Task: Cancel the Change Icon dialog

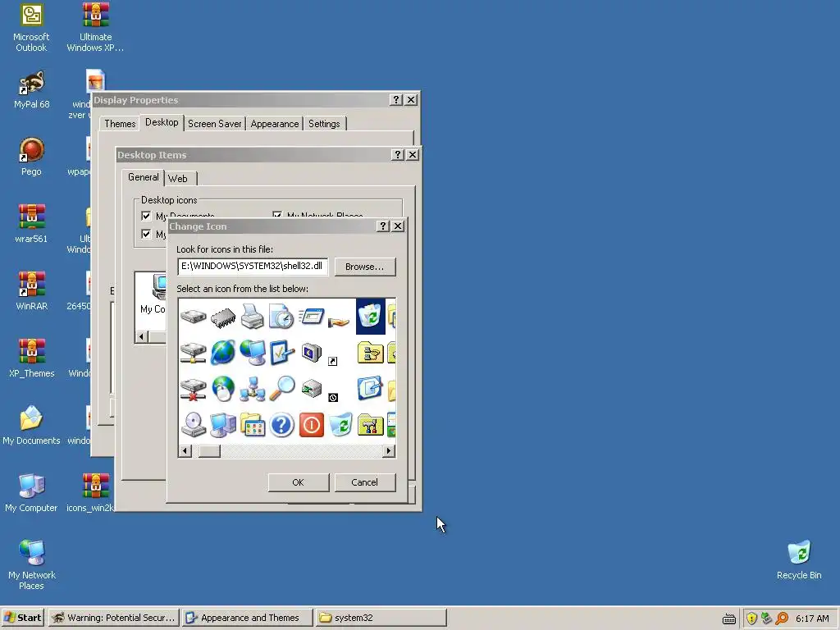Action: [x=365, y=482]
